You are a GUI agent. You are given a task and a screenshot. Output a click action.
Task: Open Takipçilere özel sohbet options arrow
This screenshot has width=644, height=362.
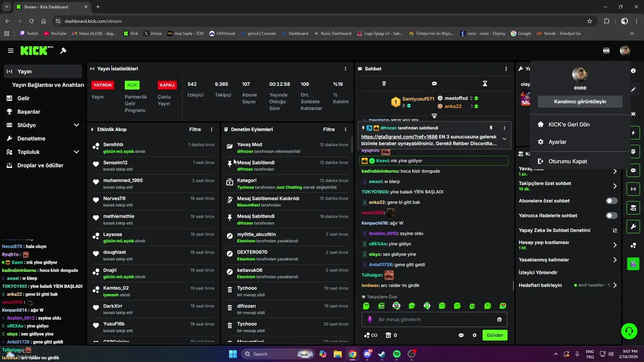615,186
